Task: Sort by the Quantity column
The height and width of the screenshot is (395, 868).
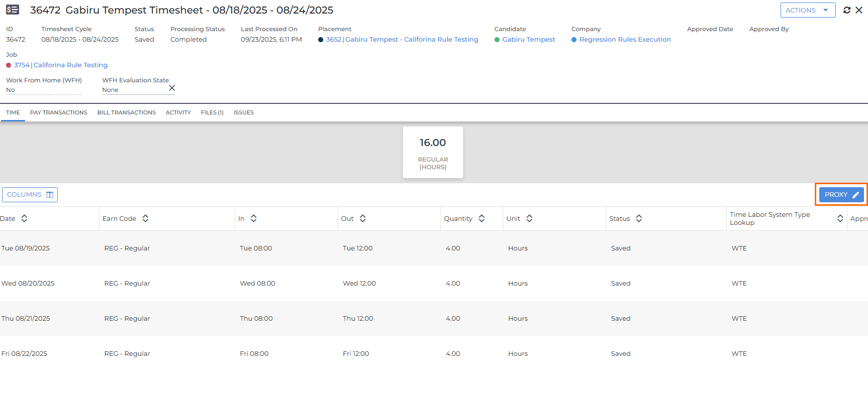Action: pos(482,218)
